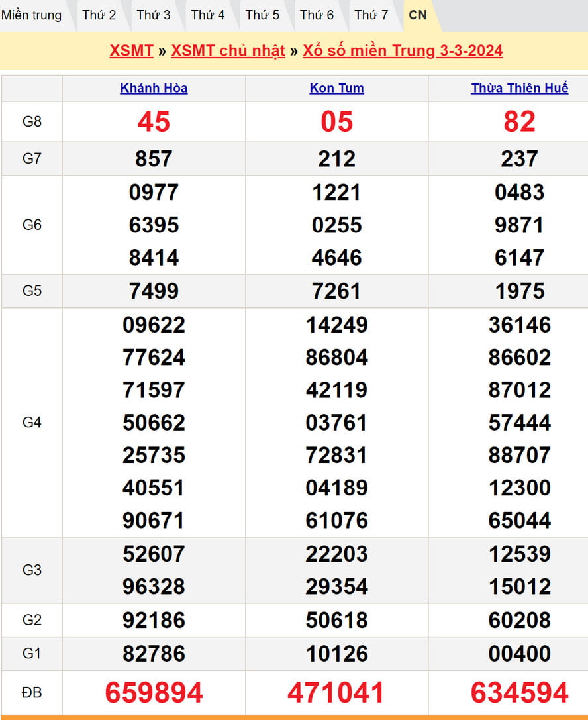
Task: Open the Khánh Hòa province link
Action: point(154,88)
